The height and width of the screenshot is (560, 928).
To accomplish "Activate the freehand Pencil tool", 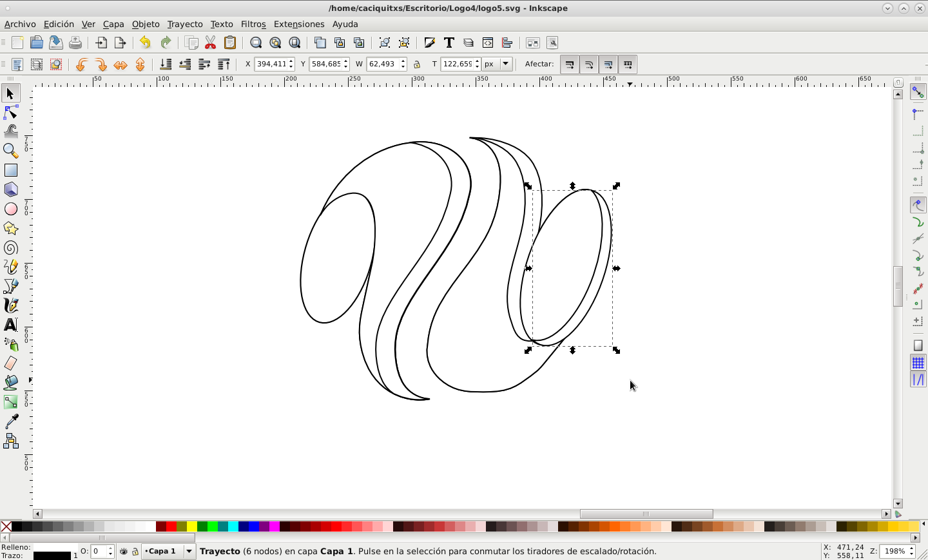I will [x=11, y=267].
